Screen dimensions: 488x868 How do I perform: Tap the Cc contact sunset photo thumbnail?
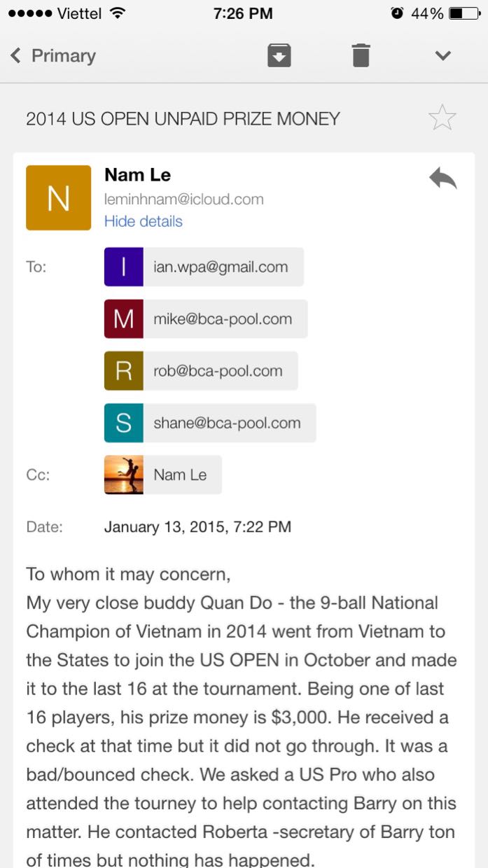click(x=124, y=475)
